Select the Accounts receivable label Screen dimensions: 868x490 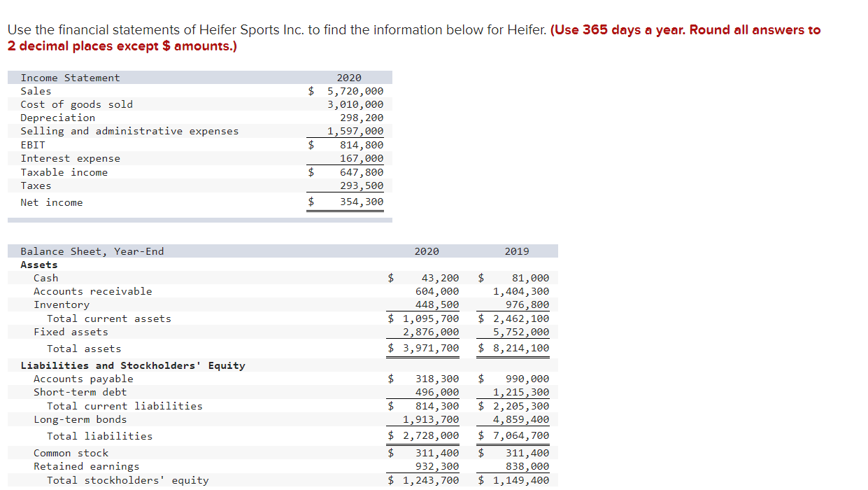(93, 291)
